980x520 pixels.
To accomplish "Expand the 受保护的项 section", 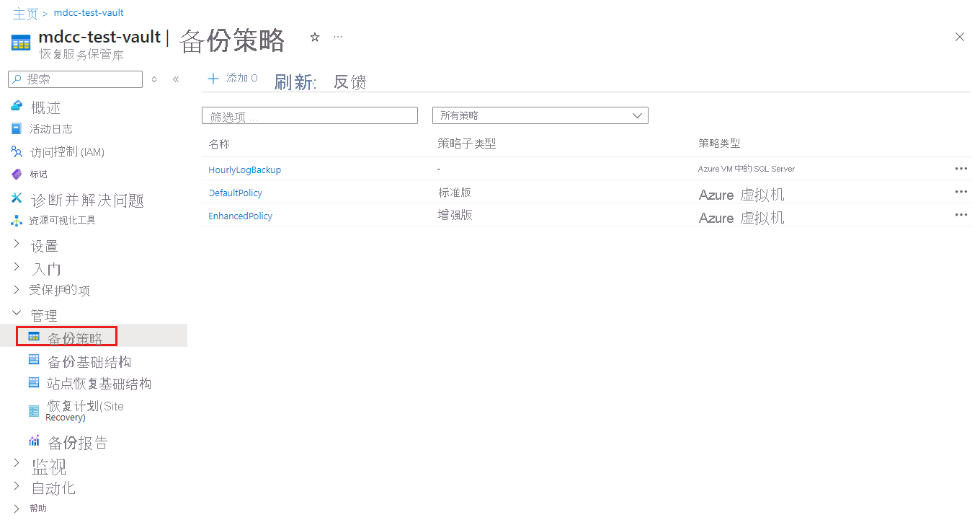I will point(17,290).
